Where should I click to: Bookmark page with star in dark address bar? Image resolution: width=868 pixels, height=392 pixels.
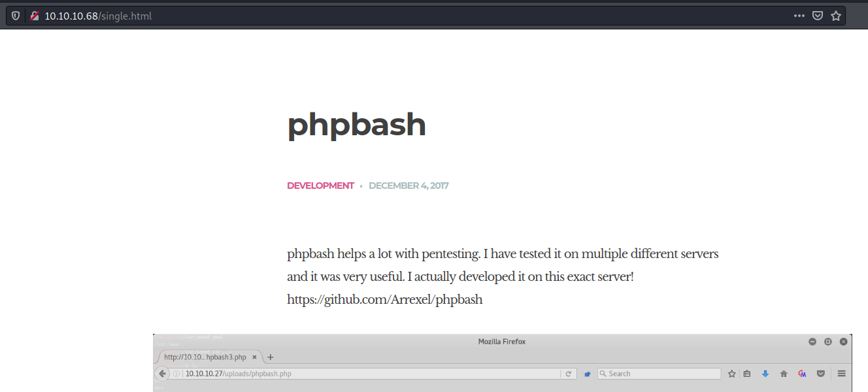click(x=835, y=16)
